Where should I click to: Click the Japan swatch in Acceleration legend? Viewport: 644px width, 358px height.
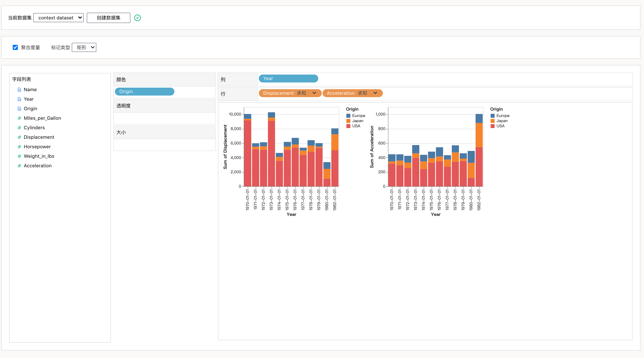click(x=492, y=121)
